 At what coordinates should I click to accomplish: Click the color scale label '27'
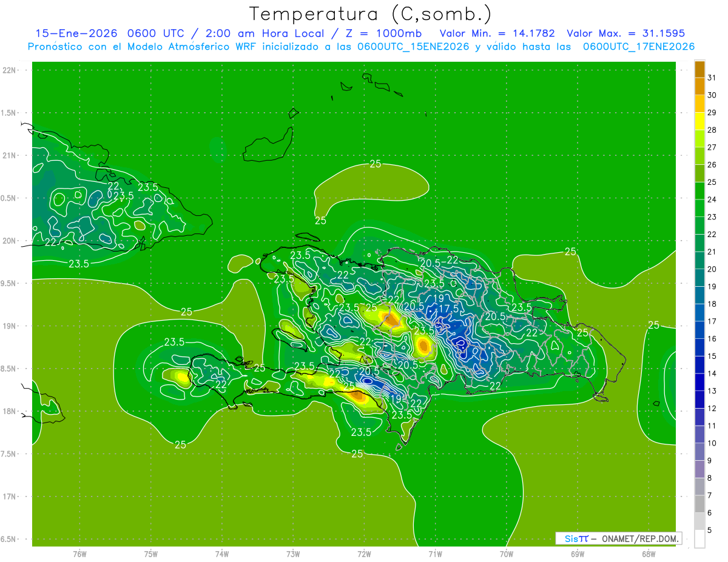click(712, 147)
